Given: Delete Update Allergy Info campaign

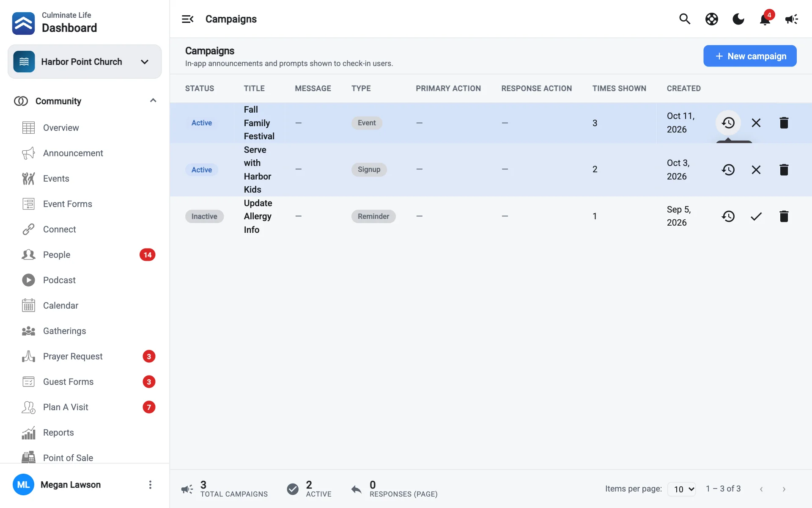Looking at the screenshot, I should 784,216.
